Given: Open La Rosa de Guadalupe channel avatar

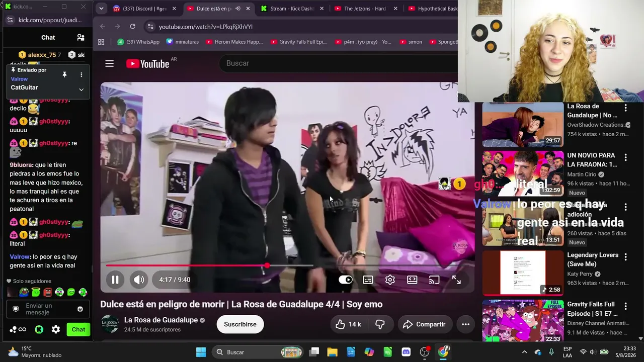Looking at the screenshot, I should [x=110, y=324].
